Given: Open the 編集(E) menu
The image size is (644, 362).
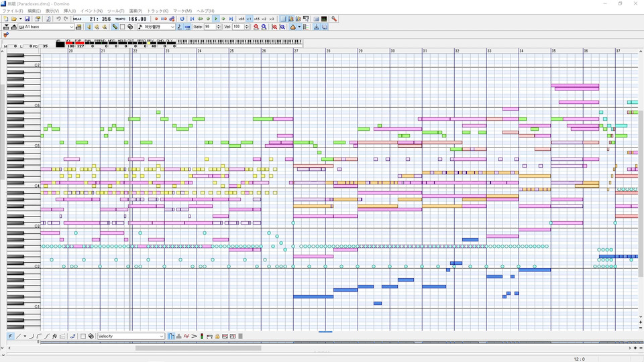Looking at the screenshot, I should [34, 11].
